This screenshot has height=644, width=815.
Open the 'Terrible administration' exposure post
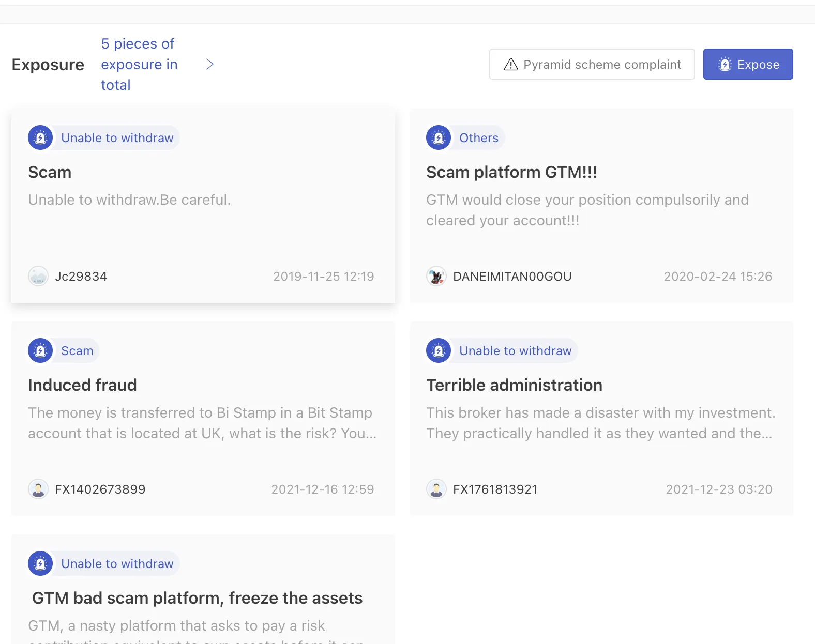515,385
